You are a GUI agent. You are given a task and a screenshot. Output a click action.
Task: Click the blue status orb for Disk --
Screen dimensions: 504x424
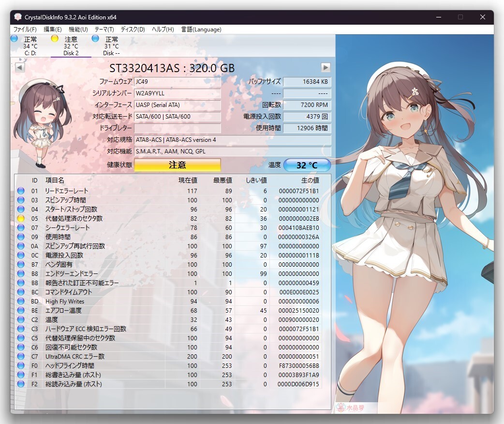pyautogui.click(x=95, y=39)
